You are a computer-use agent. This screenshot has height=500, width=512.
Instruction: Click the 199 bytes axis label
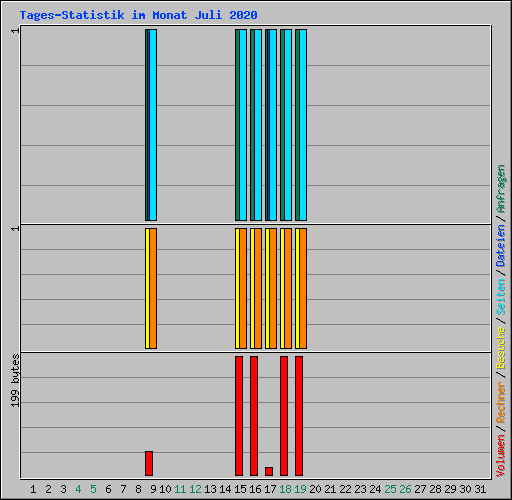tap(15, 381)
